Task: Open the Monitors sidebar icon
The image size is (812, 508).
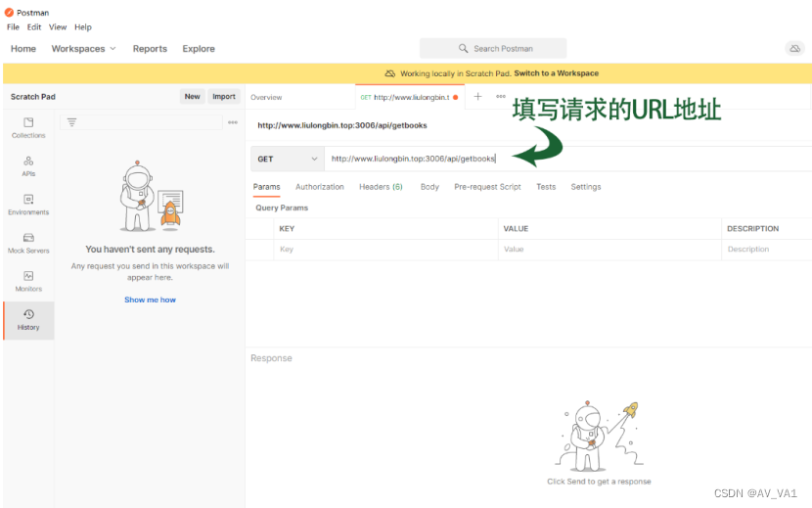Action: tap(28, 281)
